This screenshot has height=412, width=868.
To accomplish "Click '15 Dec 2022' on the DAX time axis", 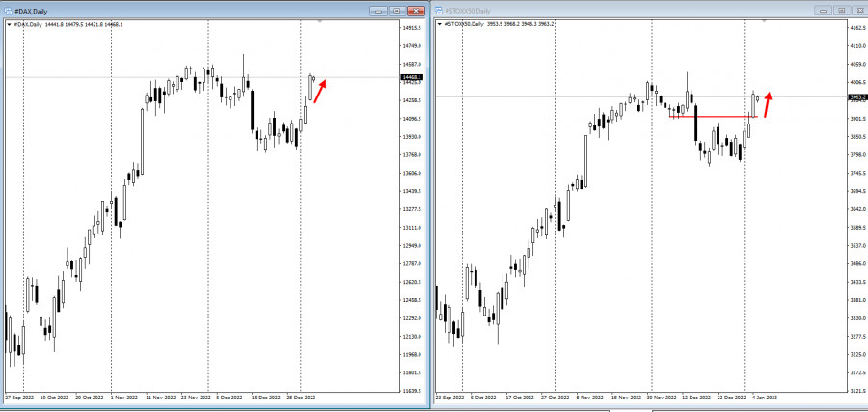I will [x=265, y=398].
